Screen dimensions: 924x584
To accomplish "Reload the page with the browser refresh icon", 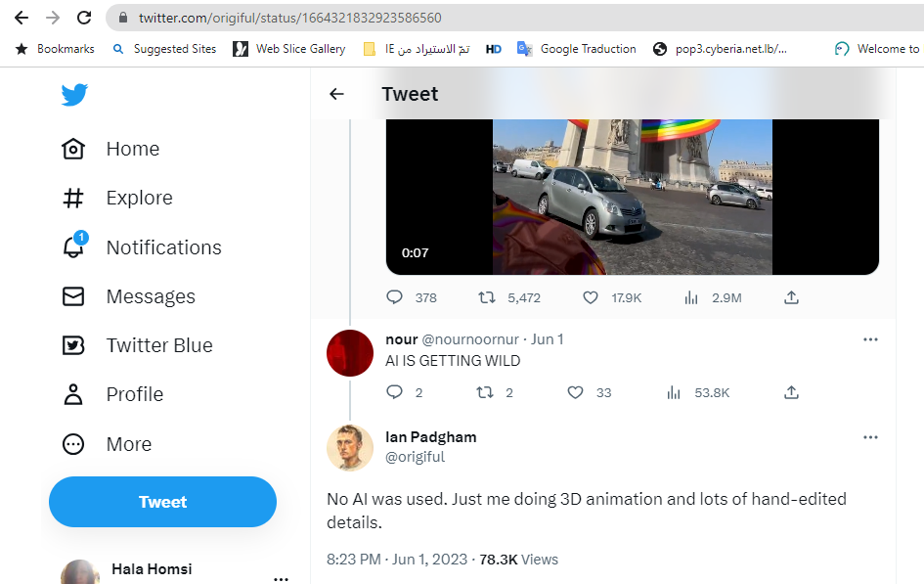I will (84, 18).
